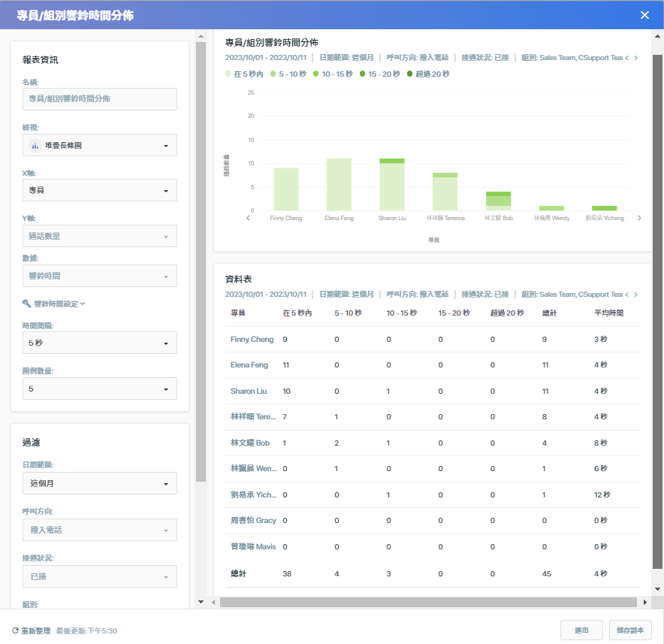Image resolution: width=664 pixels, height=644 pixels.
Task: Sort by 總計 column header
Action: tap(550, 313)
